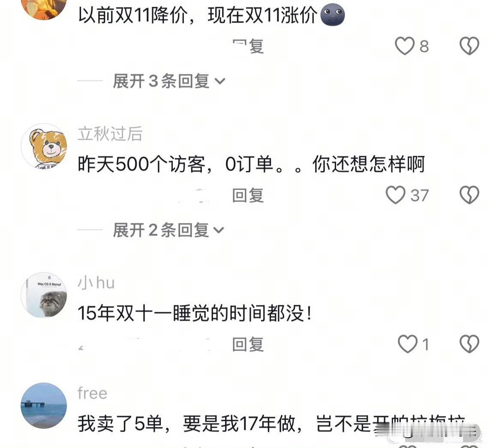
Task: Dislike the 双11涨价 comment via broken heart
Action: 469,46
